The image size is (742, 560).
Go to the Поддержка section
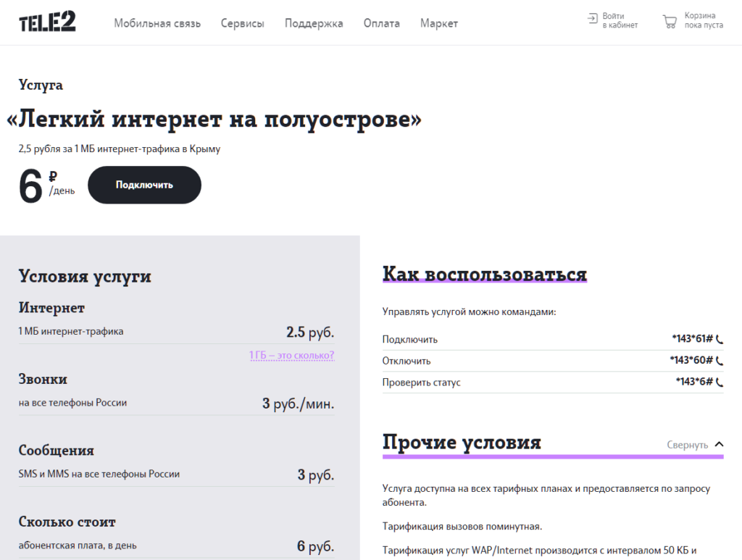[x=314, y=23]
